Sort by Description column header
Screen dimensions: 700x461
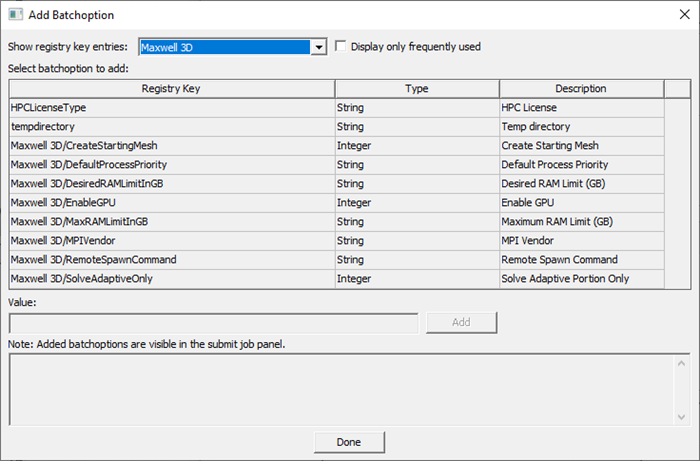pos(581,89)
